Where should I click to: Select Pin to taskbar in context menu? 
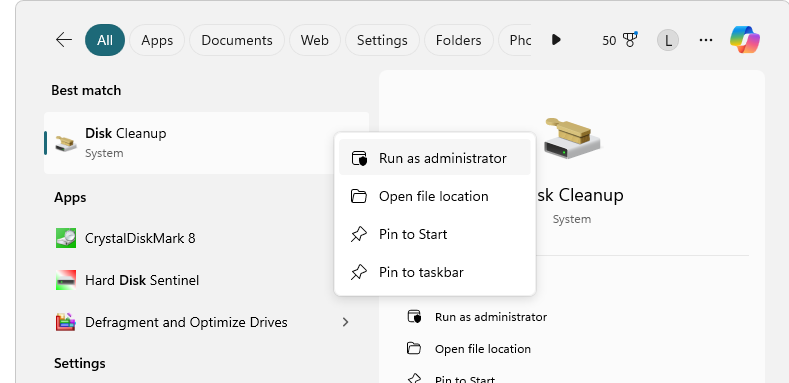pyautogui.click(x=435, y=272)
